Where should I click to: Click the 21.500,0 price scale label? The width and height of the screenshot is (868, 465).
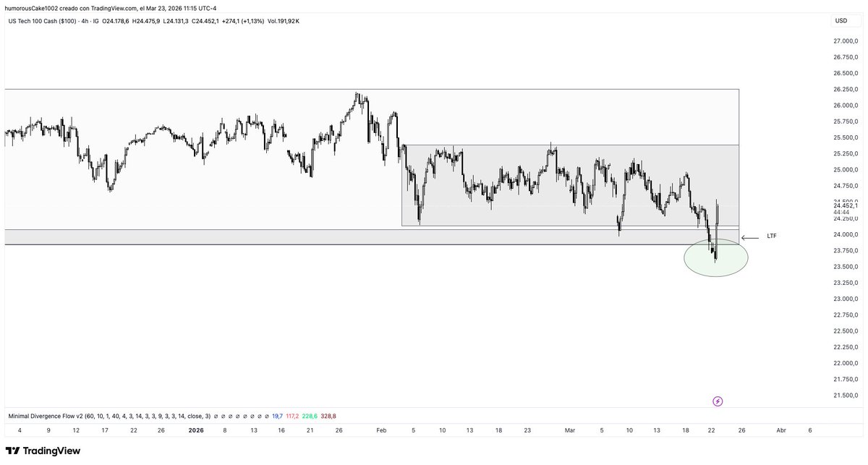click(x=846, y=394)
